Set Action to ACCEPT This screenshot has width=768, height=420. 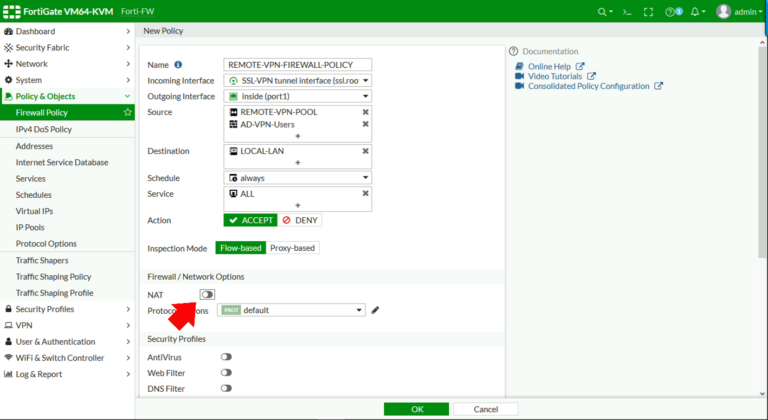point(251,220)
